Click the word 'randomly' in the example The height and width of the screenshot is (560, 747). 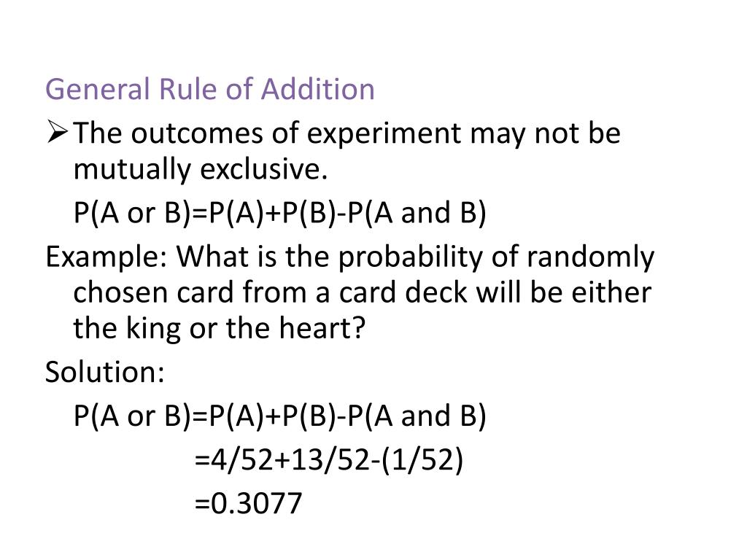tap(590, 257)
